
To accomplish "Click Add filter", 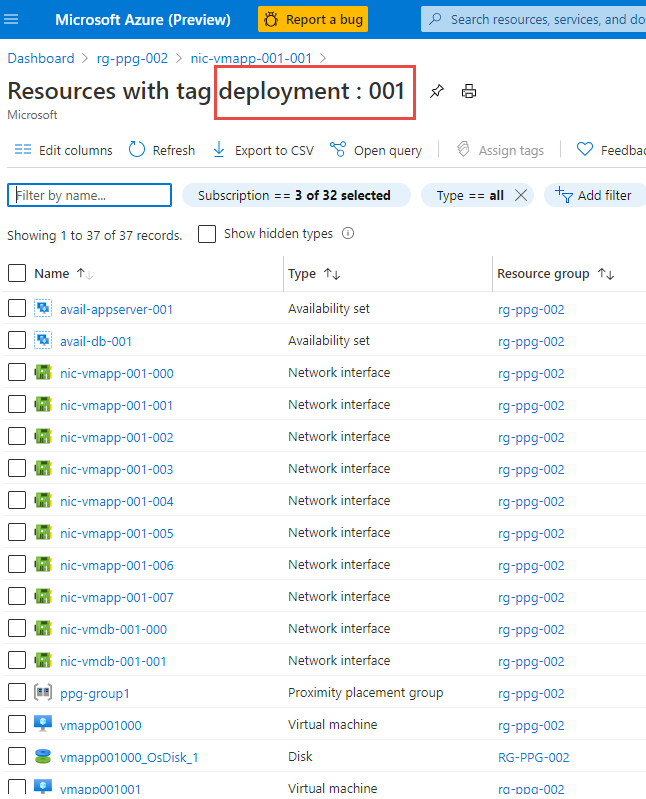I will click(x=594, y=195).
